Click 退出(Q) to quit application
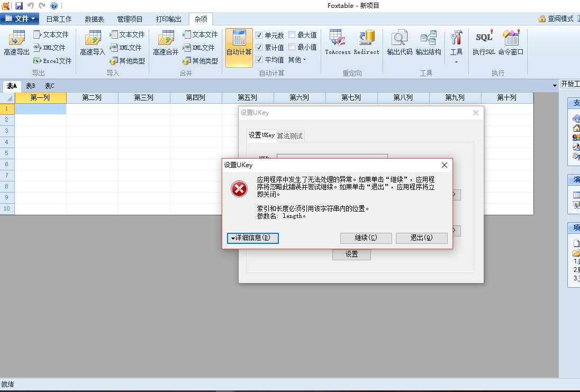 [x=421, y=238]
